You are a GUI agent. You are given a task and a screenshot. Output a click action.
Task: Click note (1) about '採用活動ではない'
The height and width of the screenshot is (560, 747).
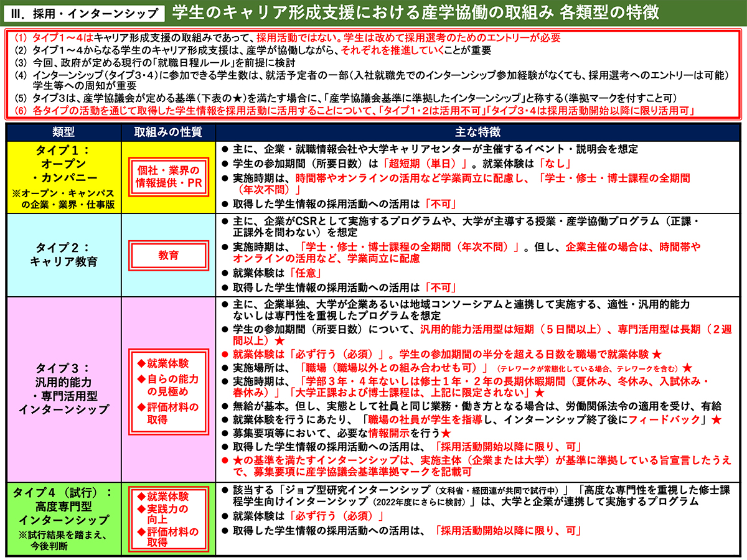tap(286, 37)
